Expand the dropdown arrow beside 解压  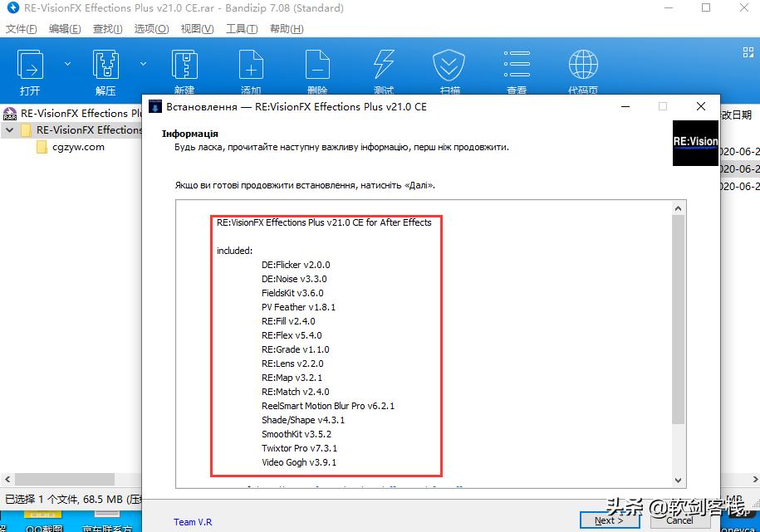(x=143, y=64)
